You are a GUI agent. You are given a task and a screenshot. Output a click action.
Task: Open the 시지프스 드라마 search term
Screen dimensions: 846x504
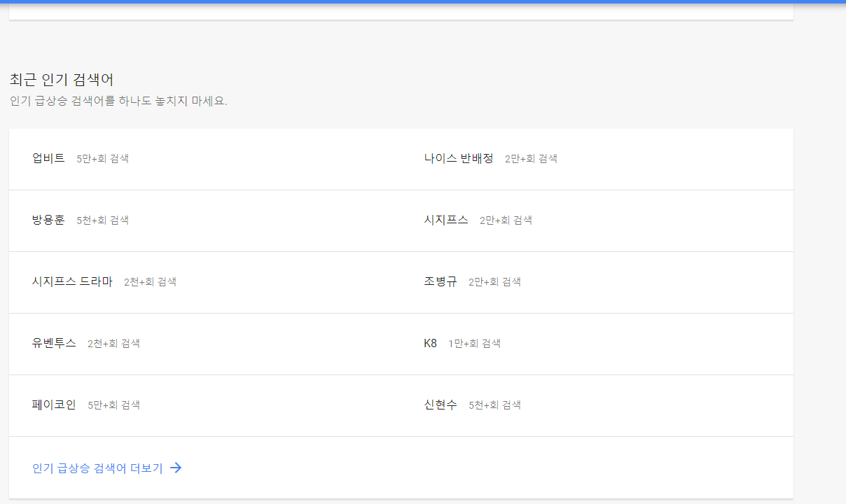click(x=72, y=281)
